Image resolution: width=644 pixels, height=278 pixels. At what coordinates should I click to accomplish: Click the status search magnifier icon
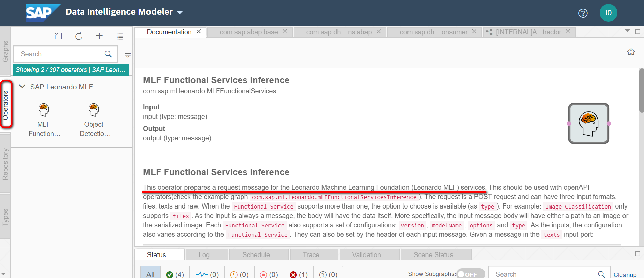(x=601, y=274)
